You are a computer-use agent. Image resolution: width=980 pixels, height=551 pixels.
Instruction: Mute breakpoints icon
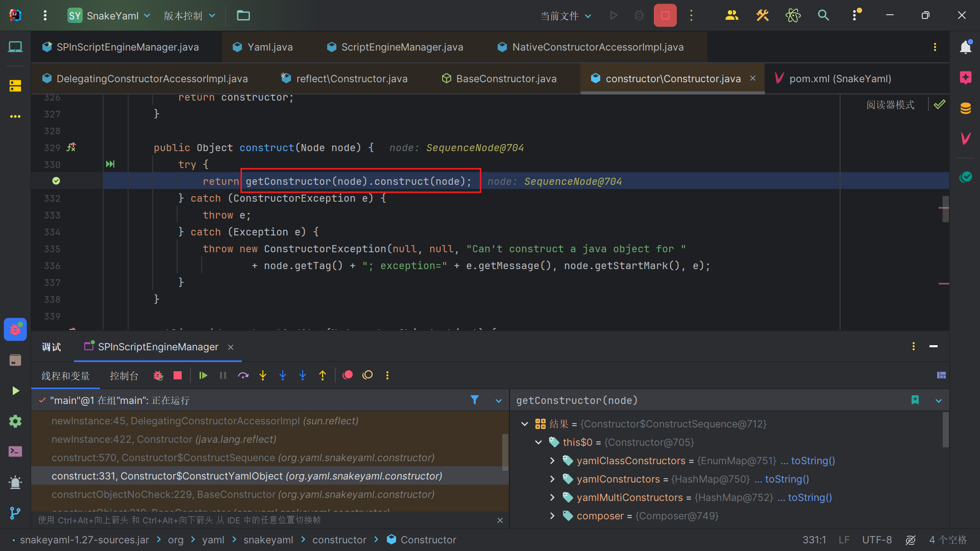coord(367,375)
